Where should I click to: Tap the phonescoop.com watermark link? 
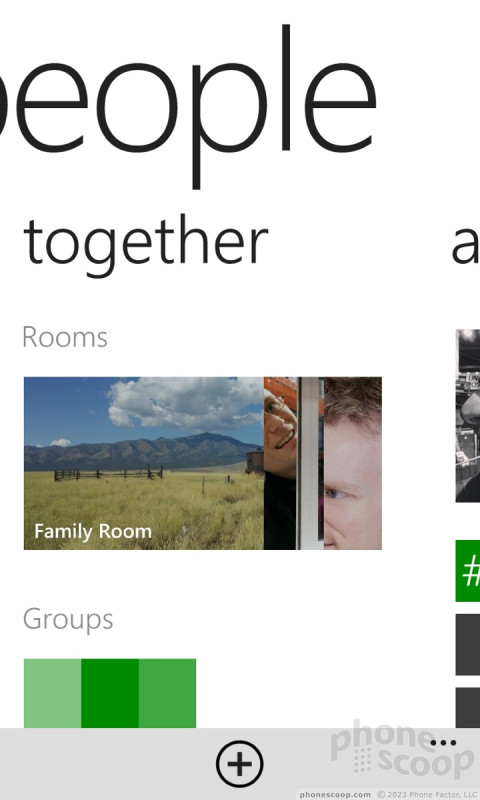(335, 794)
